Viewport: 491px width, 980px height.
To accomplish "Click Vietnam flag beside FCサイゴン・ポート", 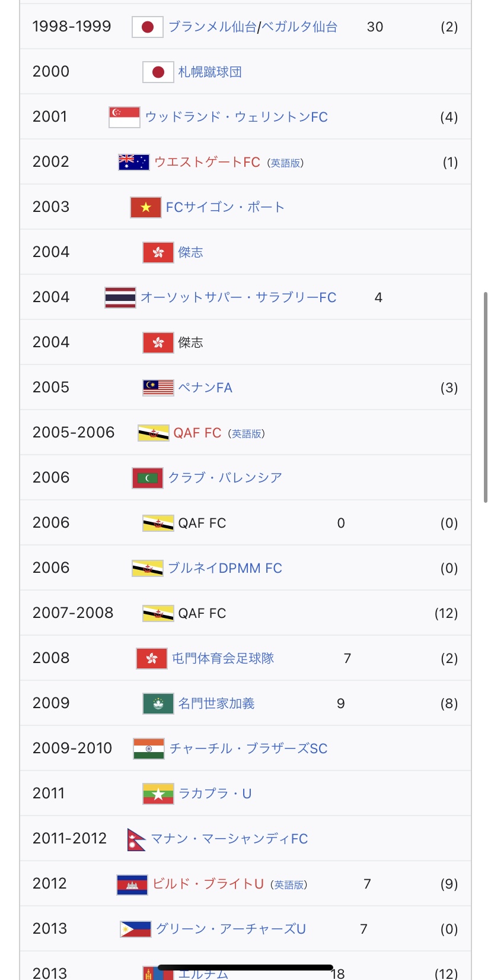I will 146,207.
